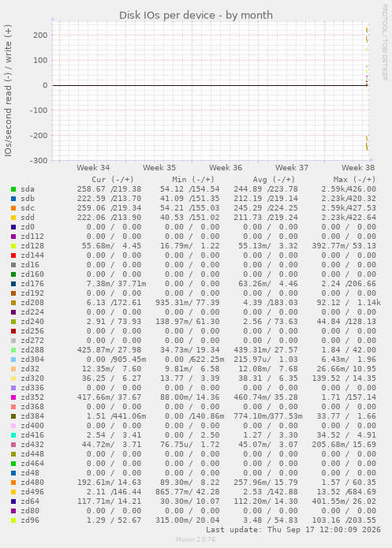Click the Week 35 axis label
This screenshot has width=392, height=548.
(159, 168)
